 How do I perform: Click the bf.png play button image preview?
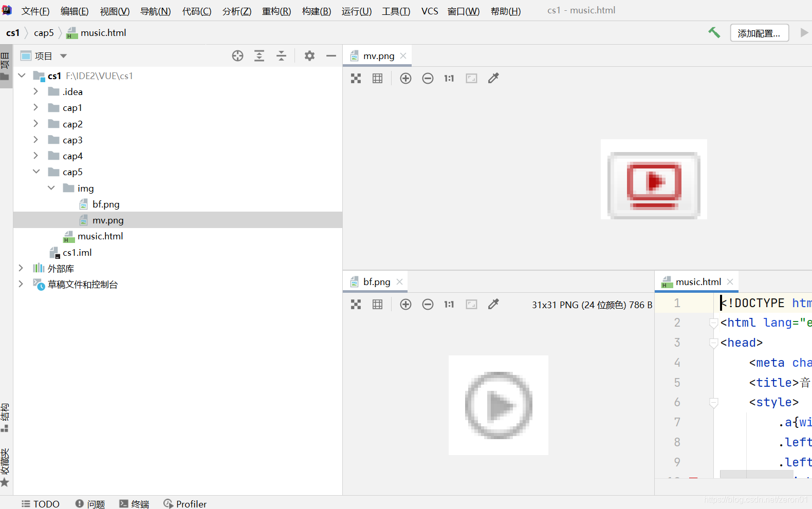coord(499,405)
